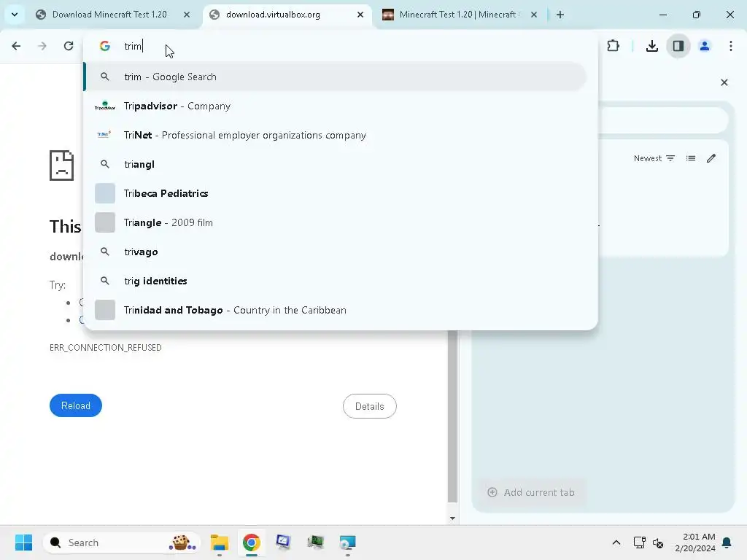747x560 pixels.
Task: Choose 'trim - Google Search' suggestion
Action: (x=335, y=77)
